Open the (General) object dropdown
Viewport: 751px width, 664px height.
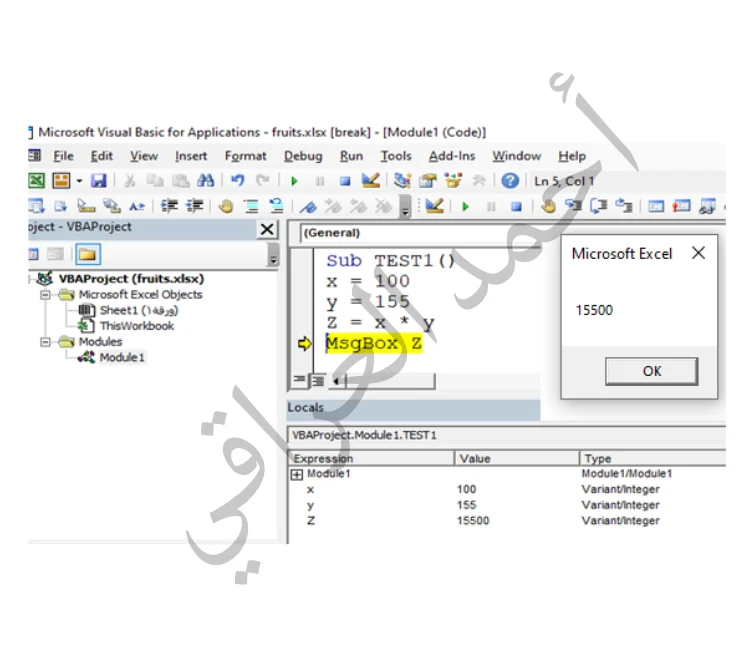point(421,233)
